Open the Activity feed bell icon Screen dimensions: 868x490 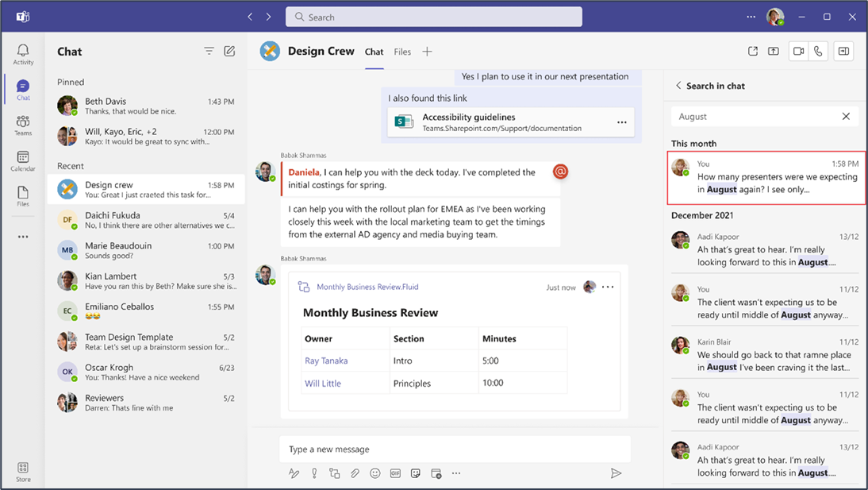pos(23,54)
